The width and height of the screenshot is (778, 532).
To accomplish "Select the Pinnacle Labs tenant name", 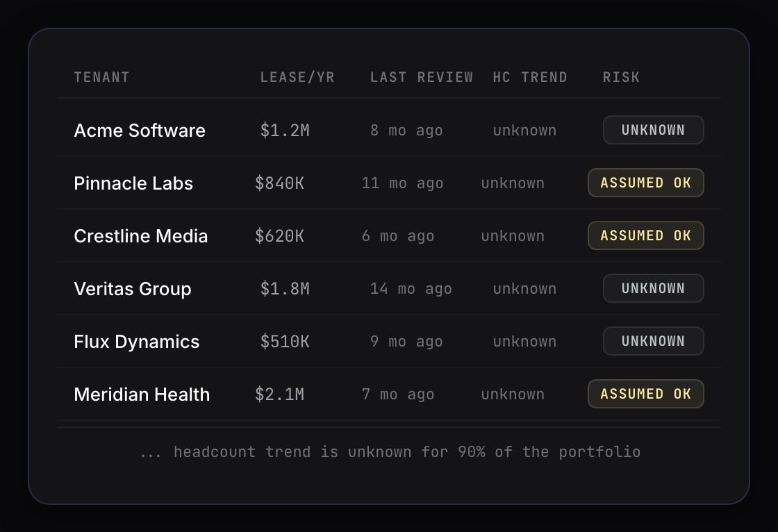I will 133,183.
